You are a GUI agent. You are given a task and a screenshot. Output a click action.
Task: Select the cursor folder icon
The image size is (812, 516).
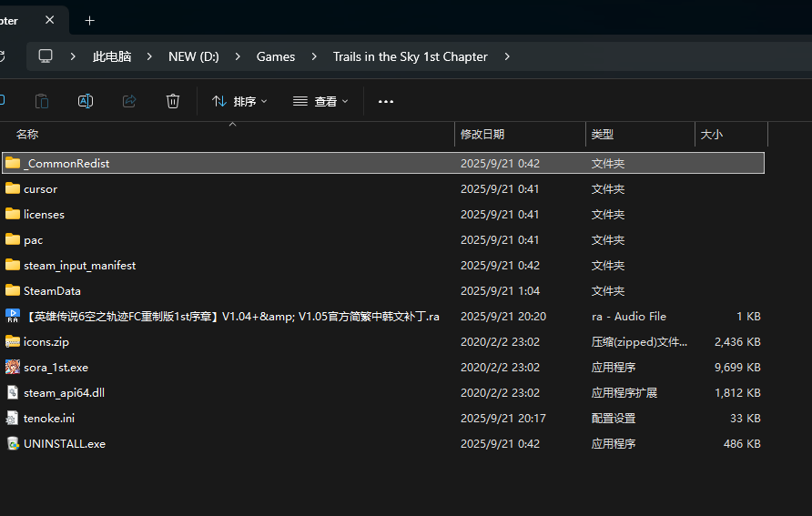[x=13, y=188]
